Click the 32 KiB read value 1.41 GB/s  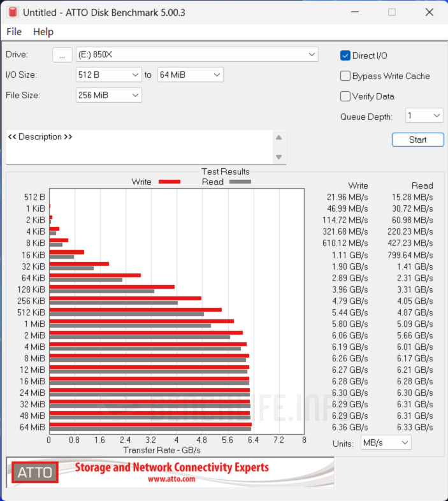tap(415, 266)
